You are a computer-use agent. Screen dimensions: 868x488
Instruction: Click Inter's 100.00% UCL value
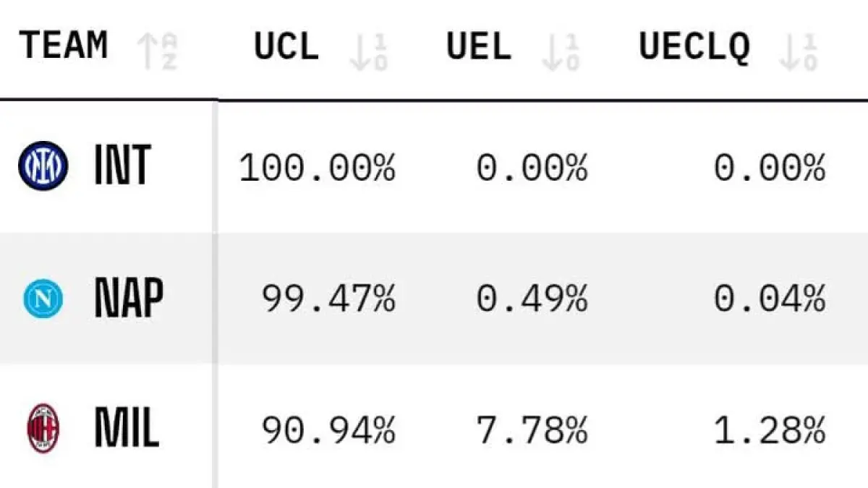point(318,168)
